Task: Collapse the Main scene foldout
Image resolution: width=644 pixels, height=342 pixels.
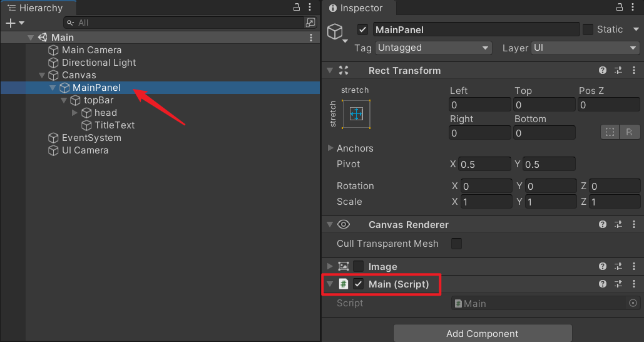Action: point(31,38)
